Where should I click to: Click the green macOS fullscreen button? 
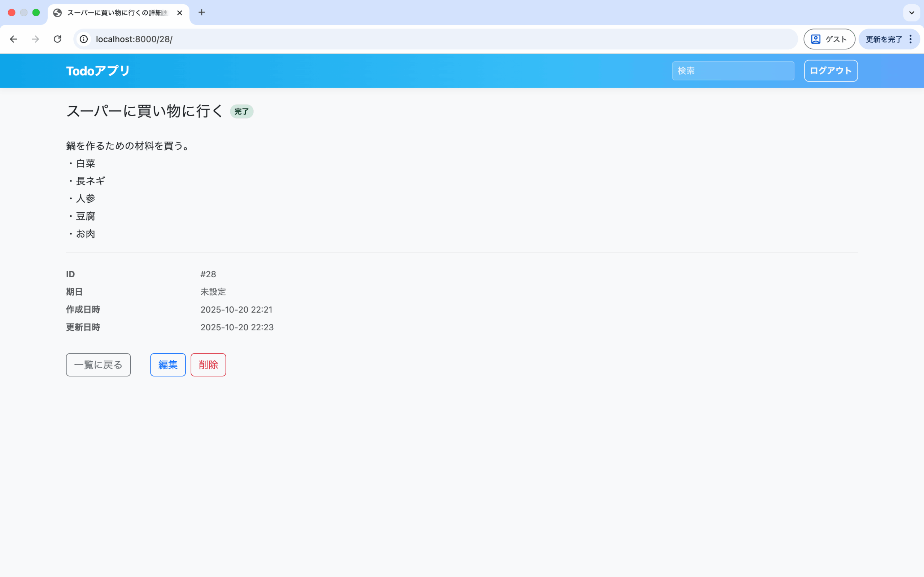[x=36, y=13]
